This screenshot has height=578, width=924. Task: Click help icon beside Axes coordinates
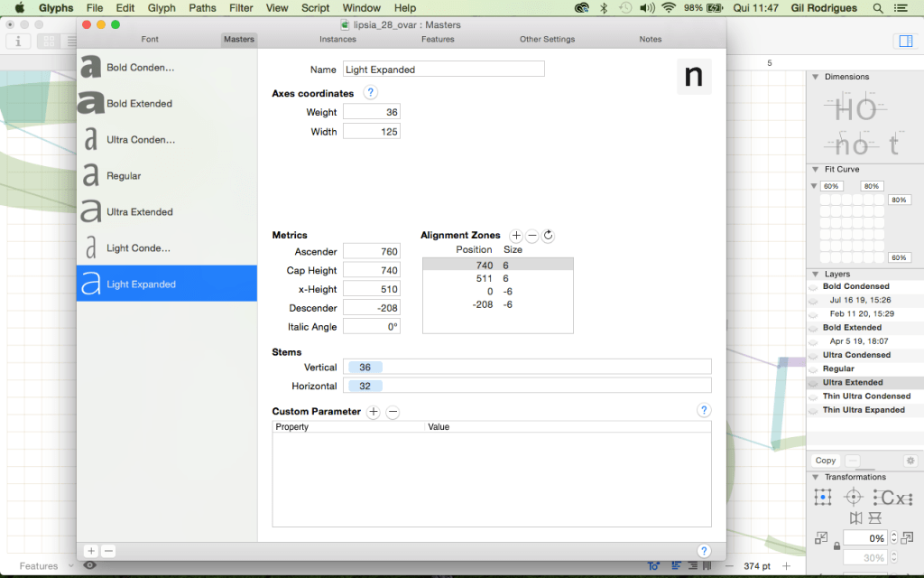(370, 93)
